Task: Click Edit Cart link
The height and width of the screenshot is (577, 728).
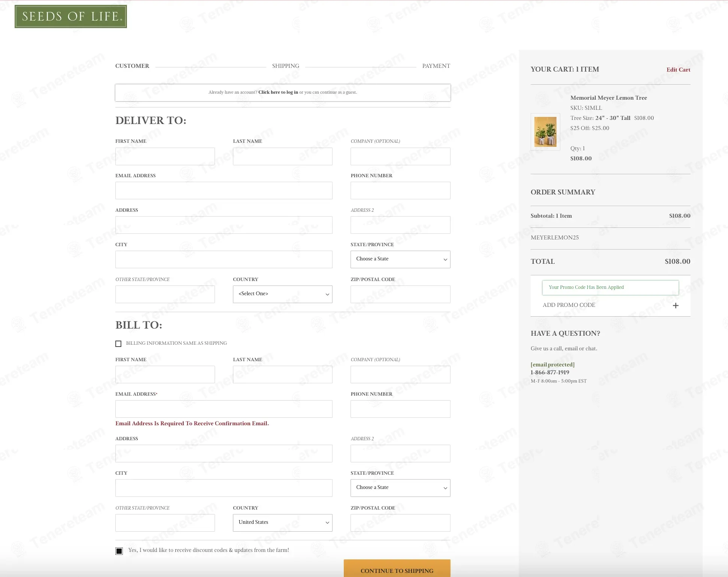Action: click(678, 70)
